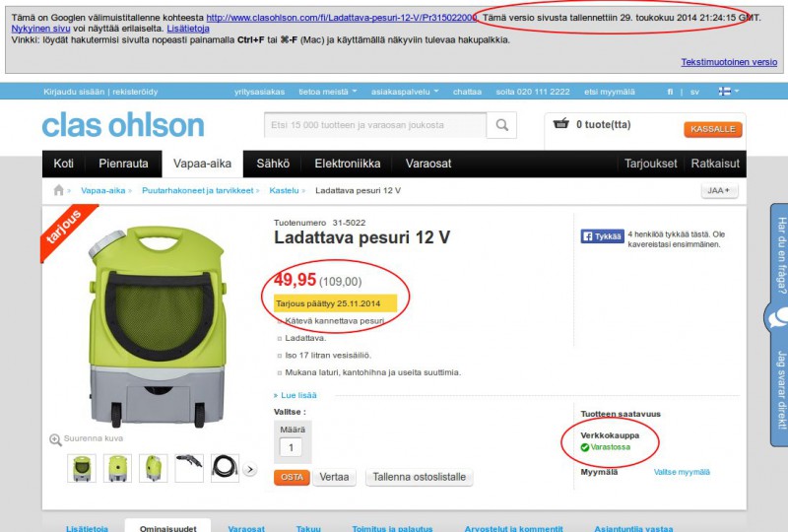Image resolution: width=788 pixels, height=532 pixels.
Task: Open the chat bubble icon on side tab
Action: (777, 318)
